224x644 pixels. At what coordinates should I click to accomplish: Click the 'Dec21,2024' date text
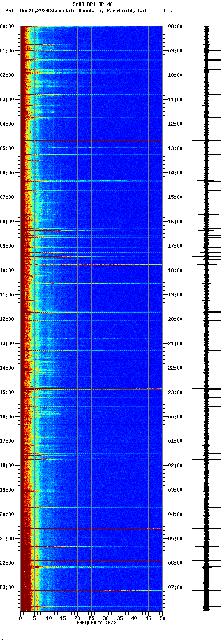tap(34, 11)
